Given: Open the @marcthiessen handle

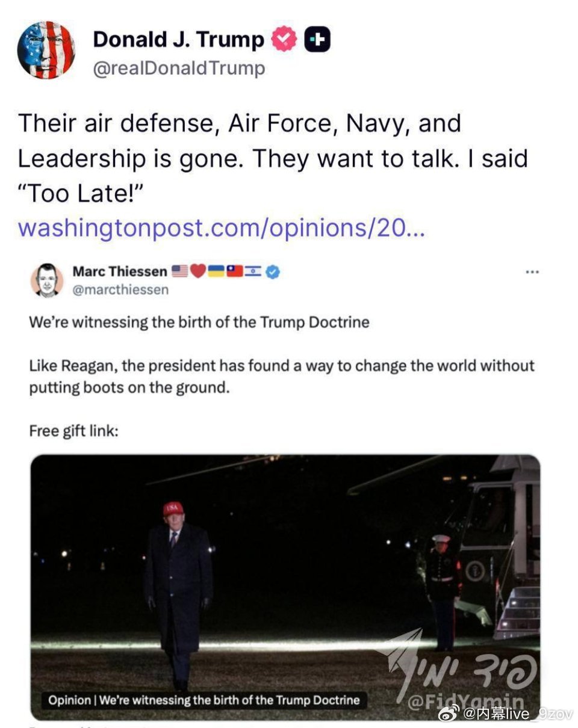Looking at the screenshot, I should [x=120, y=289].
